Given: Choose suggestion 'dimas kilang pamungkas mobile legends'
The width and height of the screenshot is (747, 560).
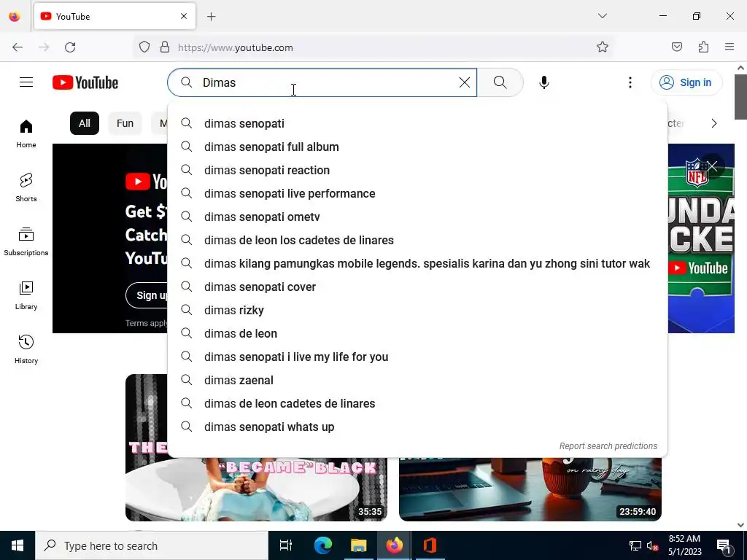Looking at the screenshot, I should 417,263.
